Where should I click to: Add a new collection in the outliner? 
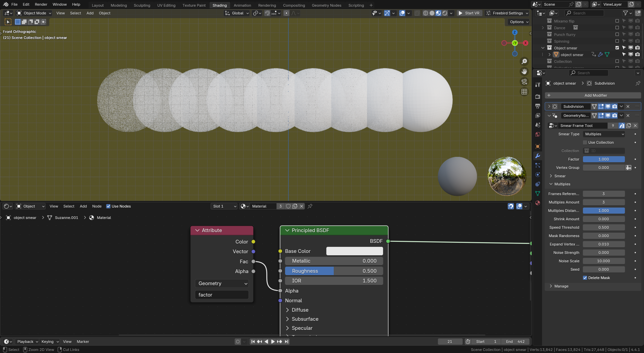tap(638, 13)
